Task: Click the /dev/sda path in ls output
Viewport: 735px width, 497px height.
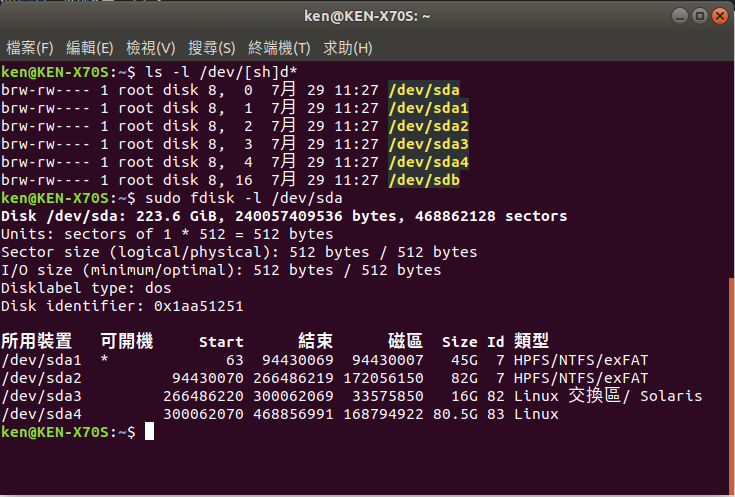Action: 424,90
